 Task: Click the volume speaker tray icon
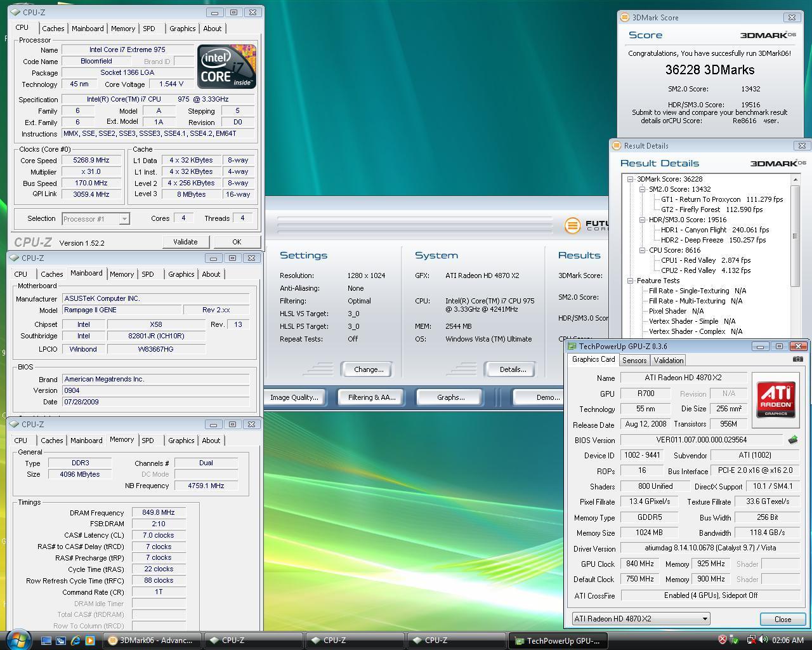click(x=763, y=640)
